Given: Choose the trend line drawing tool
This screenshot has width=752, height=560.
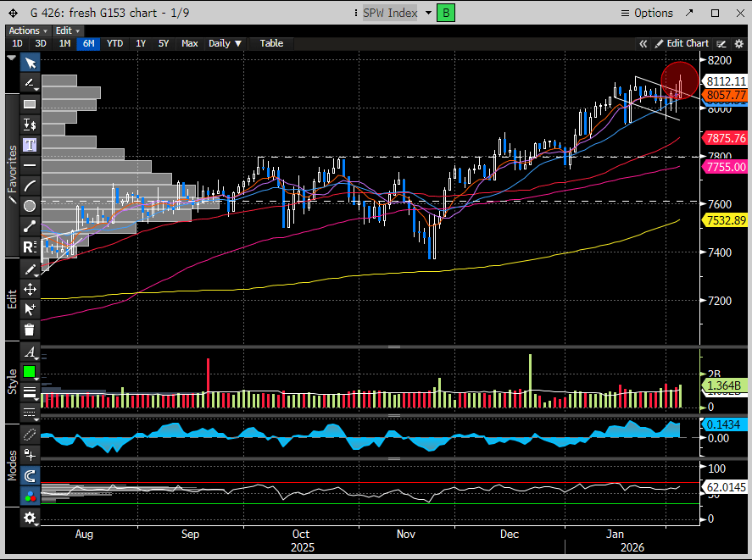Looking at the screenshot, I should point(30,83).
